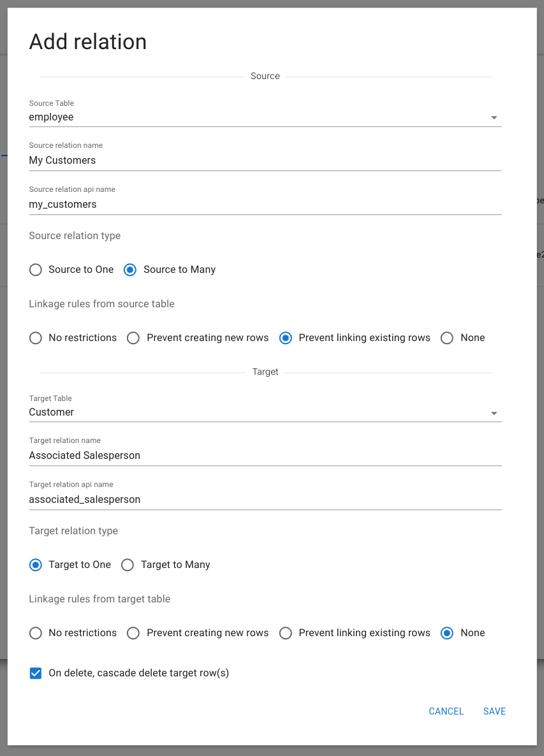Choose None under source linkage rules
Screen dimensions: 544x756
tap(447, 338)
